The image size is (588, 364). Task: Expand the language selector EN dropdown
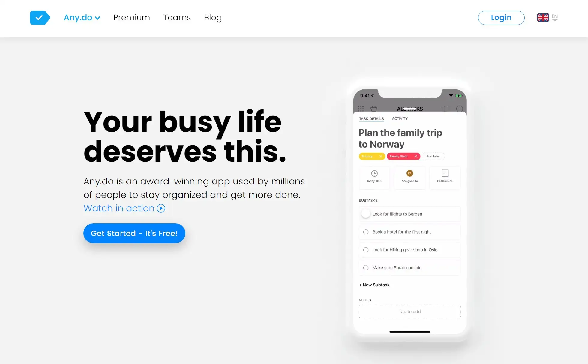(555, 18)
